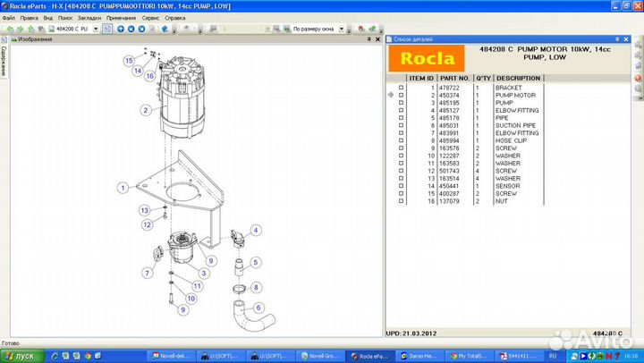
Task: Click the Windows 'пуск' Start button
Action: (x=20, y=355)
